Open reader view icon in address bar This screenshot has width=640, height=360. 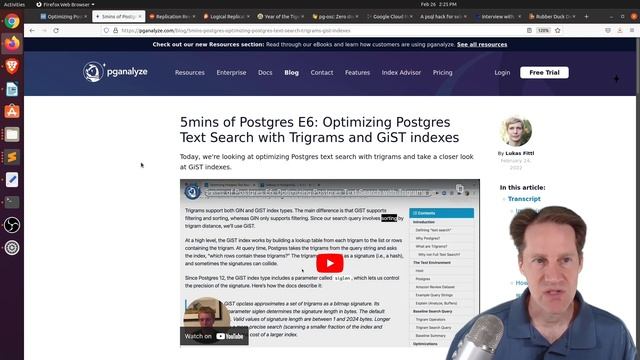tap(529, 31)
